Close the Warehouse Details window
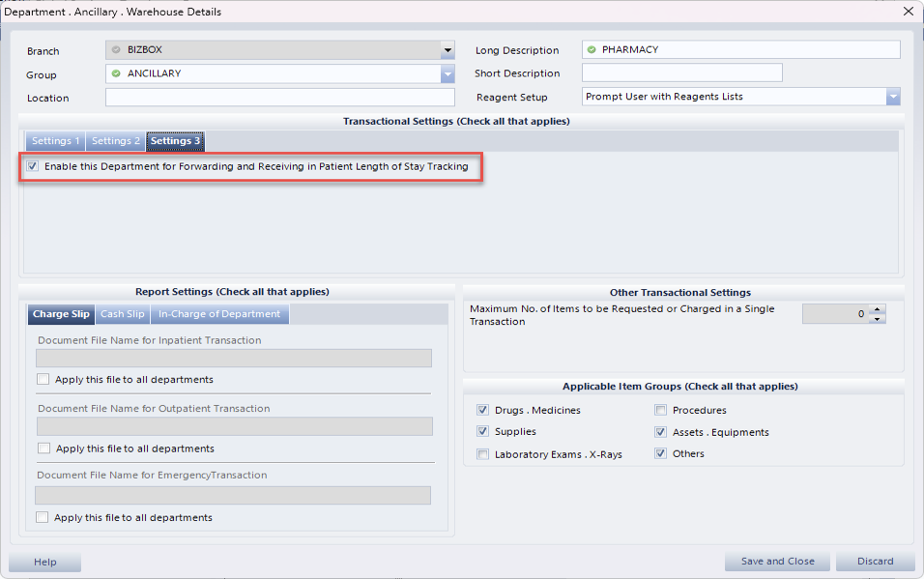Viewport: 924px width, 579px height. tap(908, 12)
